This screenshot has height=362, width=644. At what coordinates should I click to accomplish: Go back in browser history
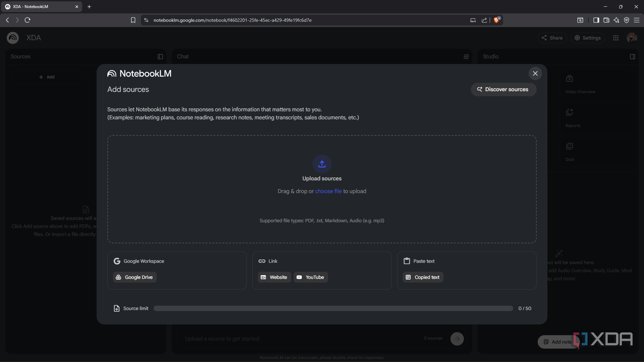pyautogui.click(x=7, y=20)
